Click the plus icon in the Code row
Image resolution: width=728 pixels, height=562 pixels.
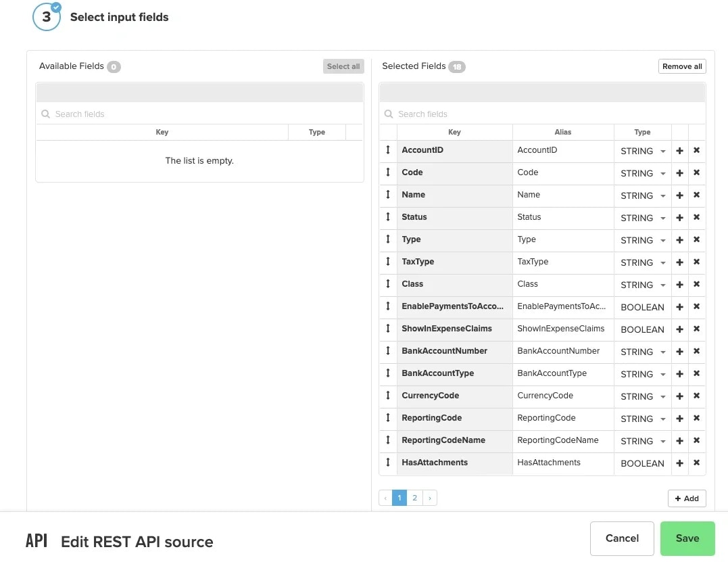coord(679,172)
